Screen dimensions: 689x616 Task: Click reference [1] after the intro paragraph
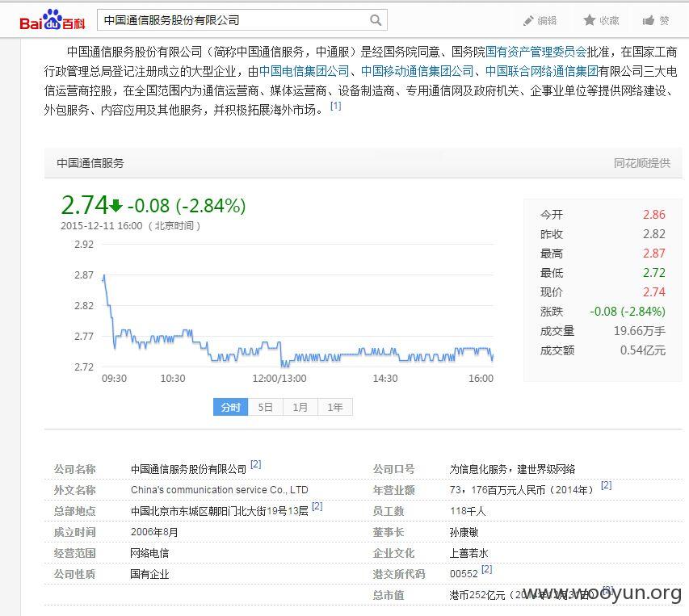pyautogui.click(x=336, y=106)
